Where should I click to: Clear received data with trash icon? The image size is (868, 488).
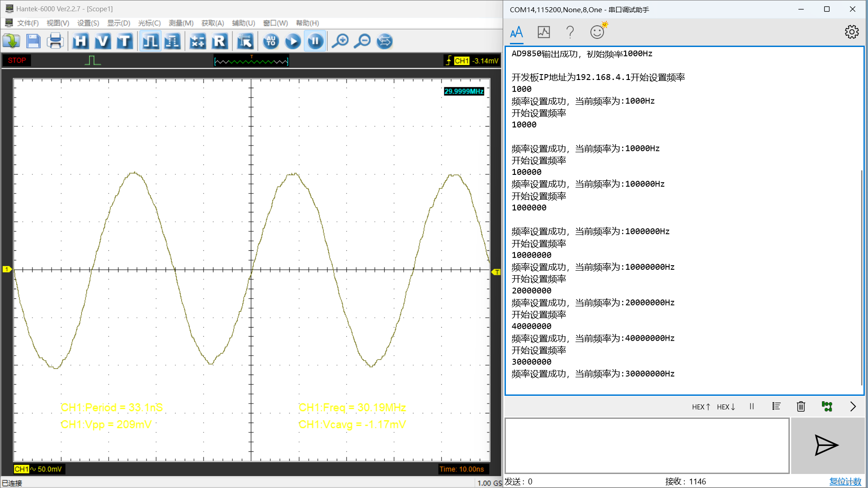point(801,407)
